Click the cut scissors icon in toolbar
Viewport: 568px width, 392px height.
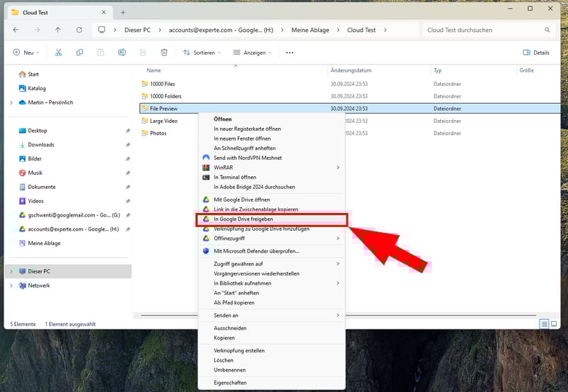click(58, 53)
